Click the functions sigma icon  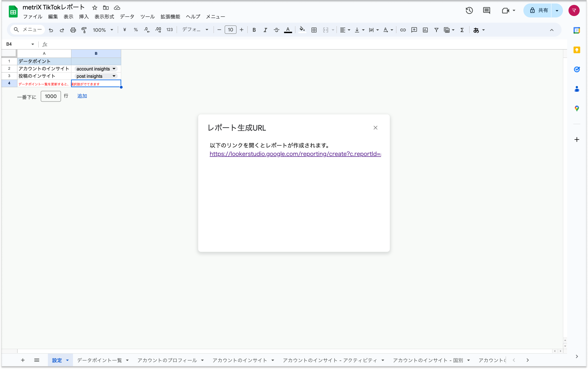click(x=462, y=30)
